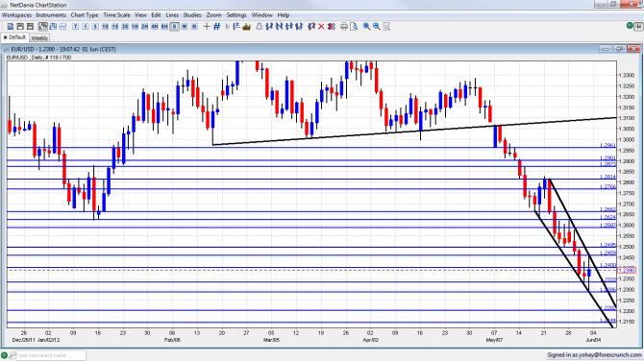Click the new chart document icon
Viewport: 644px width, 361px height.
11,26
